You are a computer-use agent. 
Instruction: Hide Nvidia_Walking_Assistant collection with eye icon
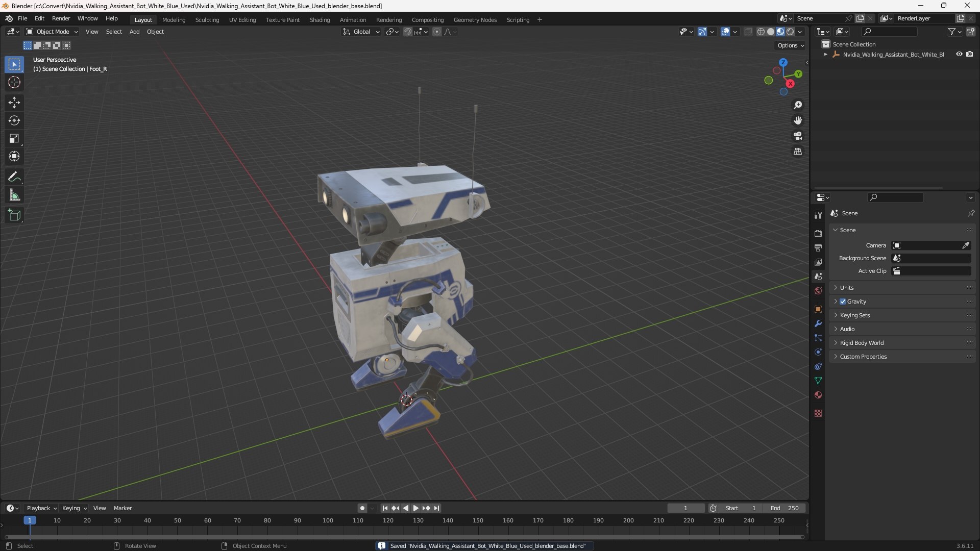[x=959, y=54]
